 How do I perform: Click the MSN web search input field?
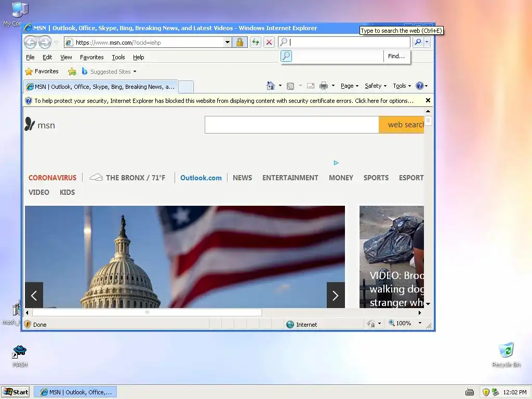(x=292, y=125)
